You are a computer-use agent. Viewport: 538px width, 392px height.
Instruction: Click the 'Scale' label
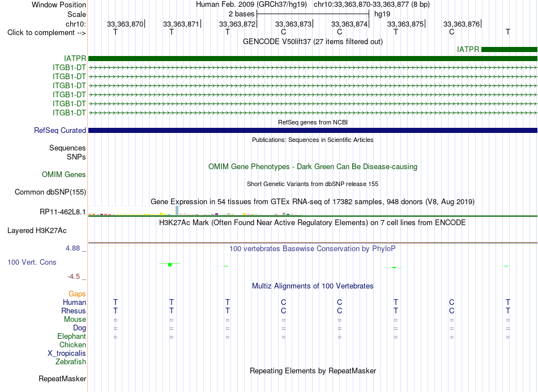[x=76, y=14]
